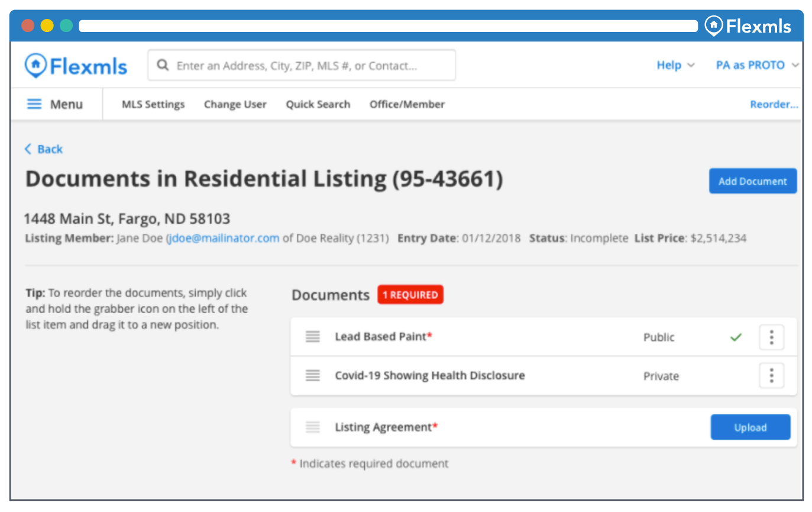Viewport: 812px width, 512px height.
Task: Grab the Lead Based Paint reorder handle
Action: pyautogui.click(x=313, y=337)
